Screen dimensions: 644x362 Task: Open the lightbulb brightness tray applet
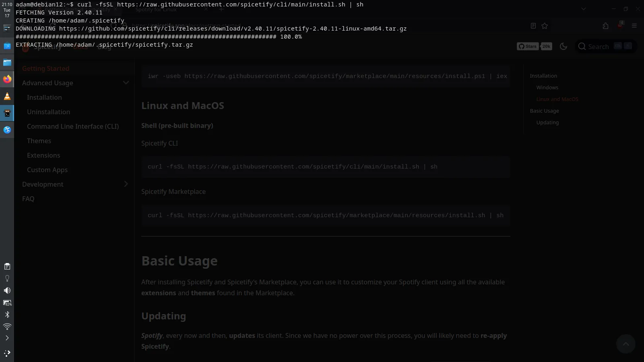7,278
